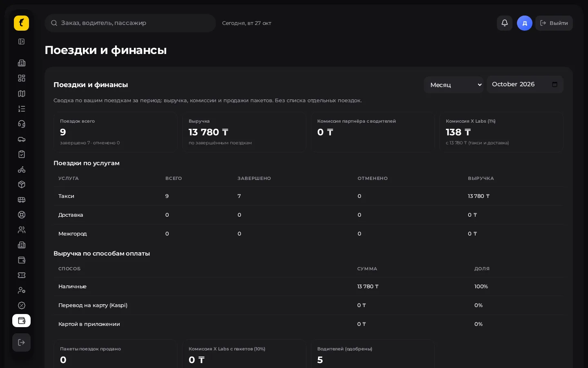Click Пакеты поездок продано card label
Image resolution: width=588 pixels, height=368 pixels.
[90, 349]
